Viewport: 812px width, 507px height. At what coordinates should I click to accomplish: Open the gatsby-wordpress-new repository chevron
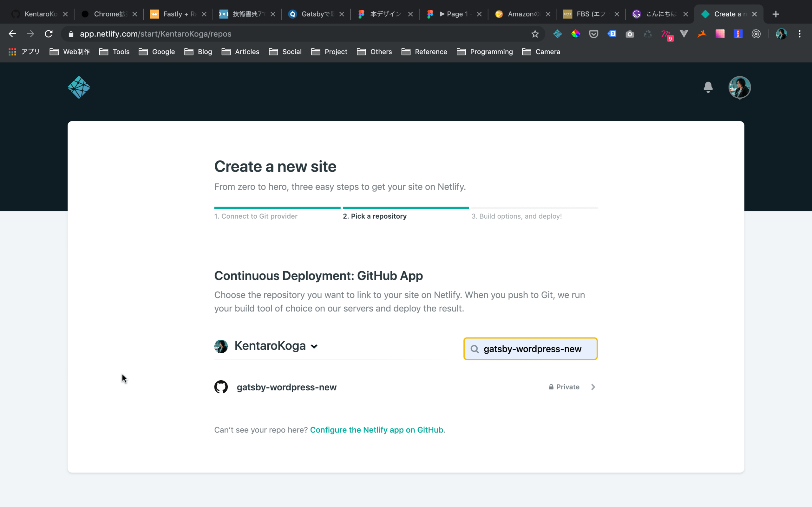click(593, 387)
